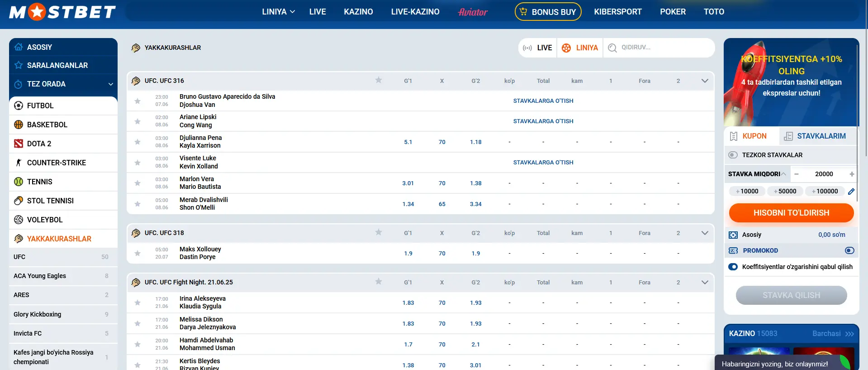The image size is (868, 370).
Task: Click the UFC 316 header glove icon
Action: coord(136,81)
